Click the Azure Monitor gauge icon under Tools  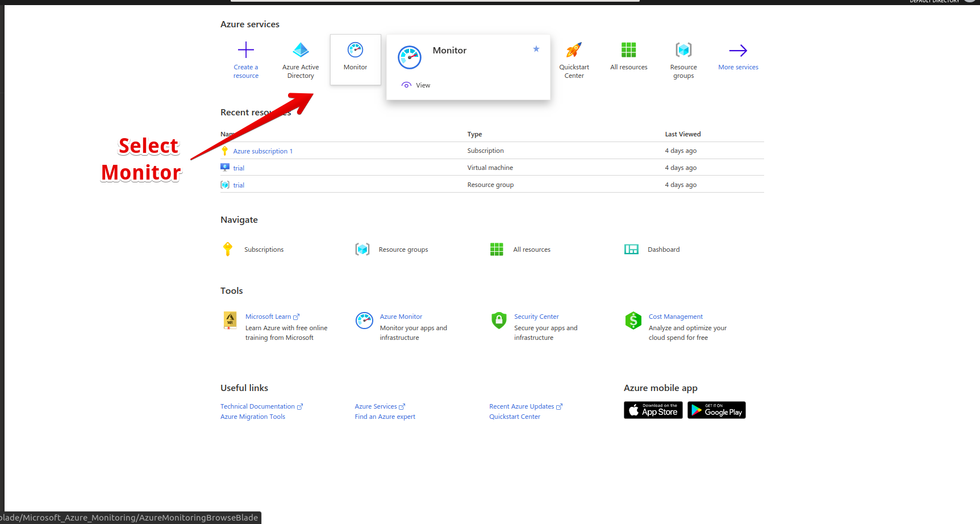[x=364, y=321]
